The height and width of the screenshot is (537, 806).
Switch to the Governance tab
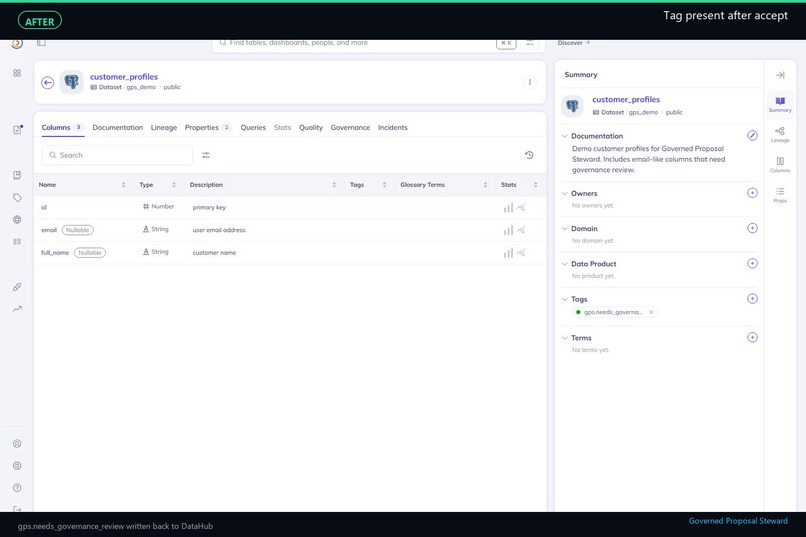[x=350, y=127]
